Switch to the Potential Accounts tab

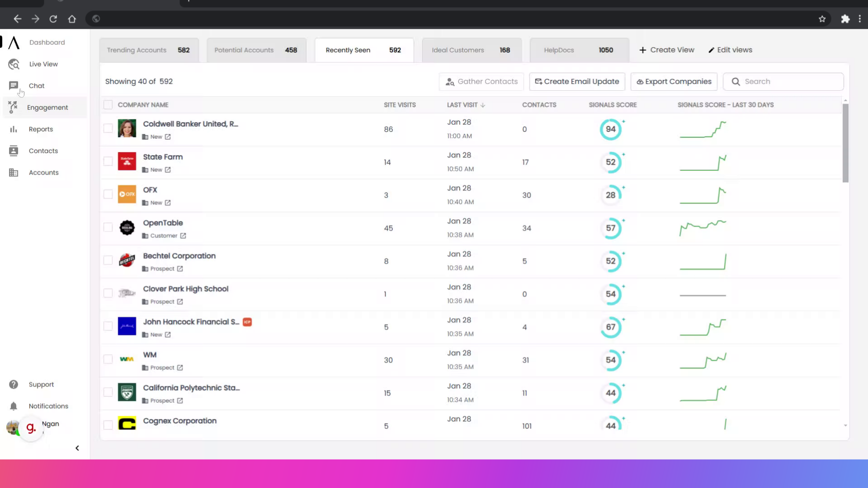[256, 50]
